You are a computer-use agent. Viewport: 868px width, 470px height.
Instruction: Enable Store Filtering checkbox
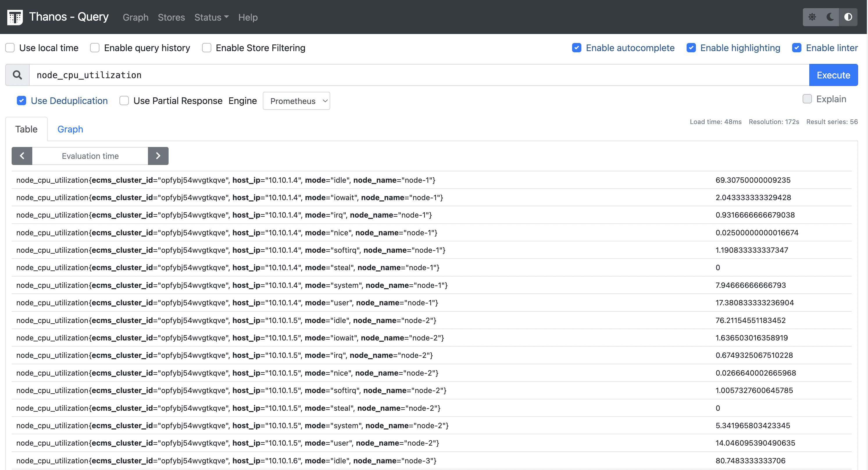(207, 48)
